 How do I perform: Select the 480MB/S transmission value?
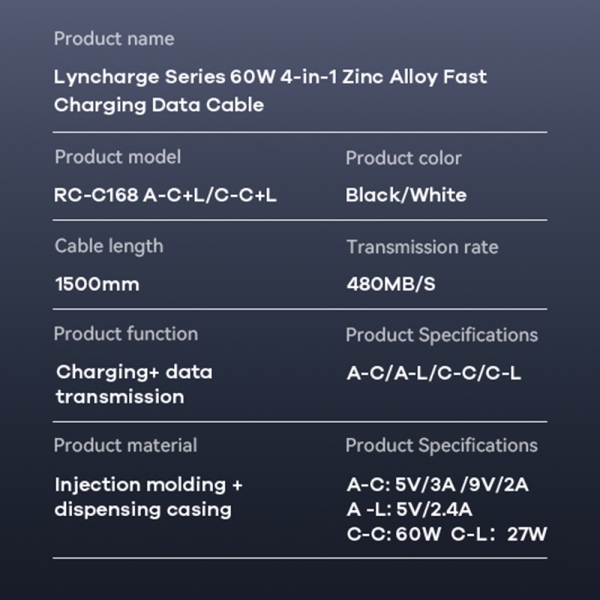tap(391, 284)
